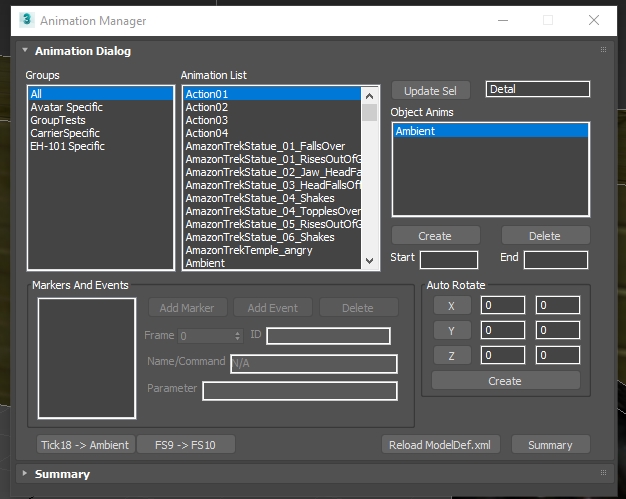Viewport: 626px width, 499px height.
Task: Click second X rotation value field
Action: [557, 305]
